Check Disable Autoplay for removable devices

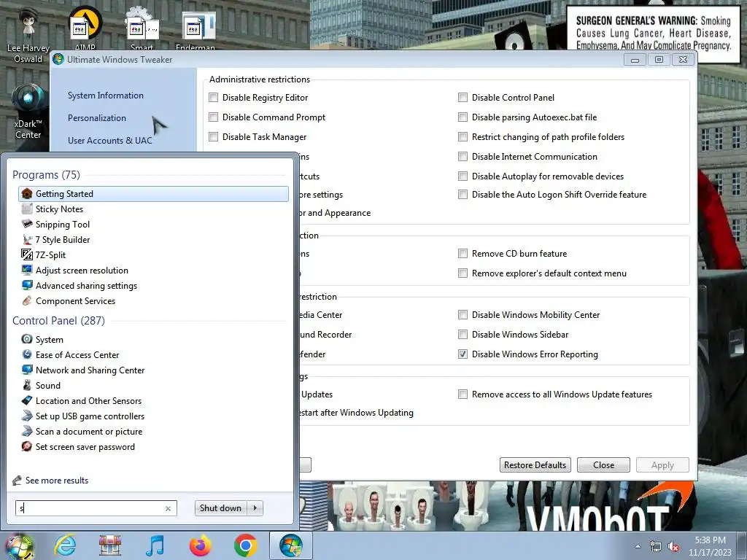[x=462, y=176]
